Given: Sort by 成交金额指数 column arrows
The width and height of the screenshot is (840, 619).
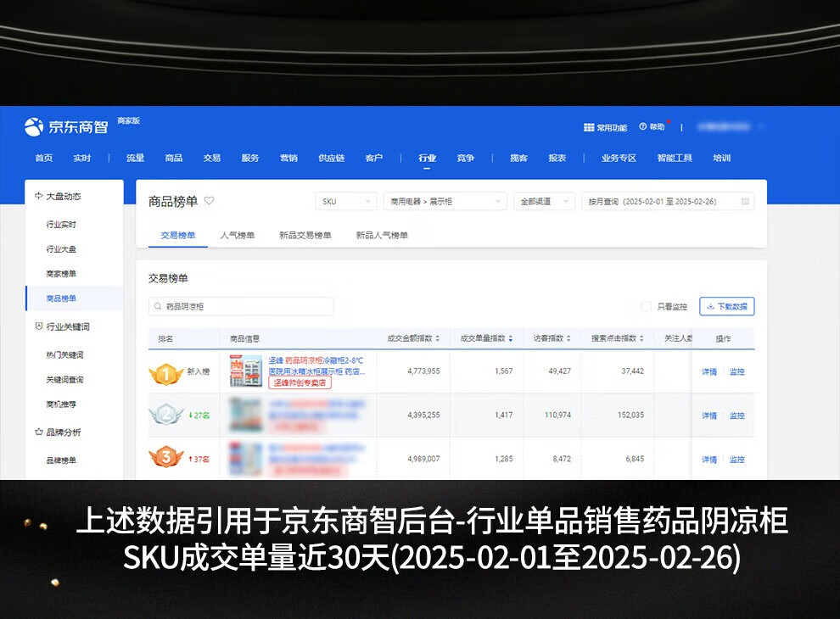Looking at the screenshot, I should tap(438, 338).
